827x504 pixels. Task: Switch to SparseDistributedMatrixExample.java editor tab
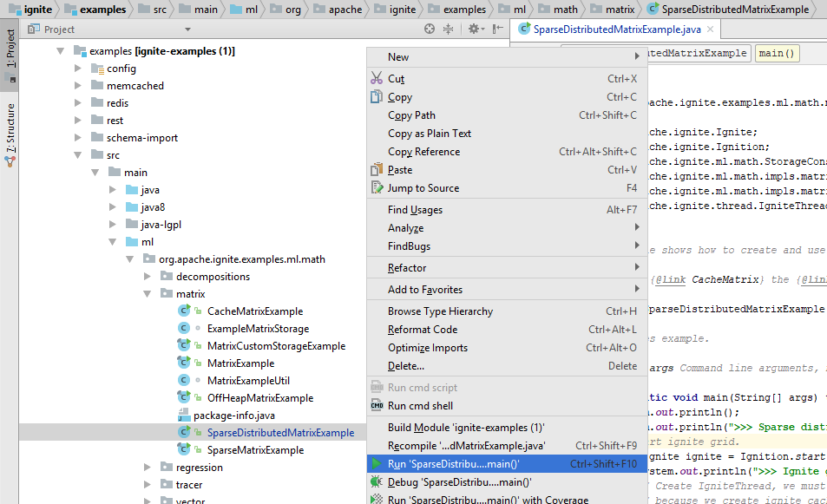pos(616,29)
